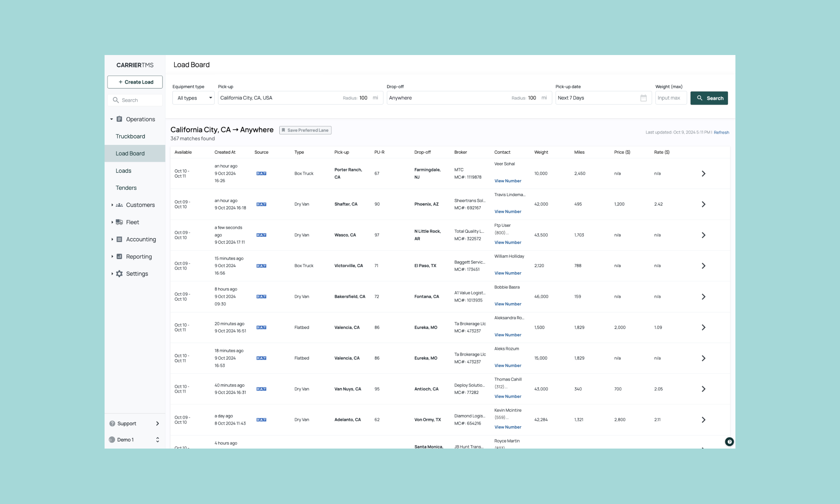Screen dimensions: 840x504
Task: Click the Accounting list icon in sidebar
Action: (119, 239)
